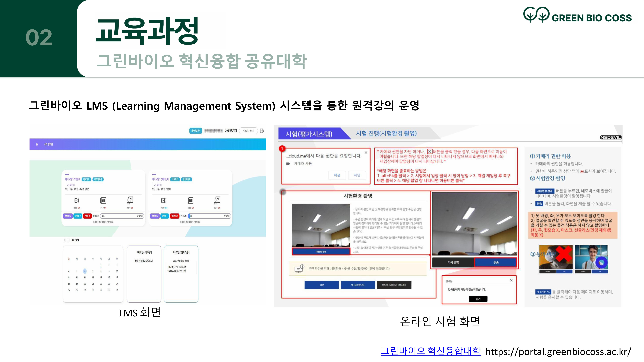Open lecture video icon for 바이오헬스인체의신비
This screenshot has height=362, width=644.
164,200
